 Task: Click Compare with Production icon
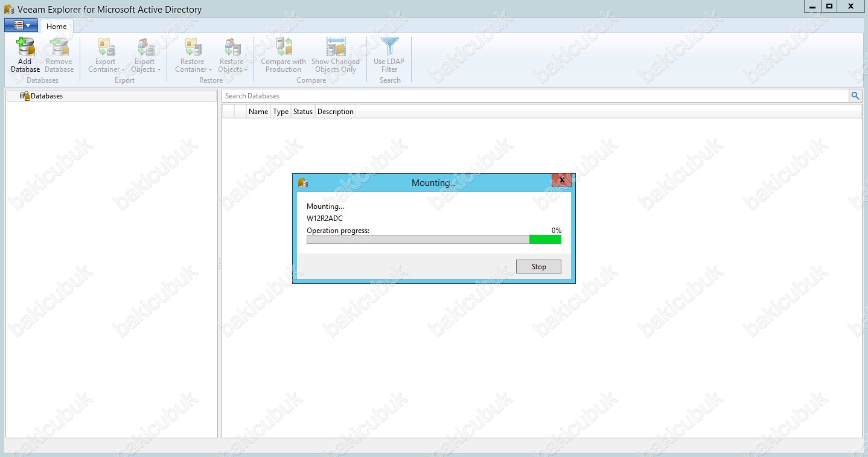(x=284, y=47)
